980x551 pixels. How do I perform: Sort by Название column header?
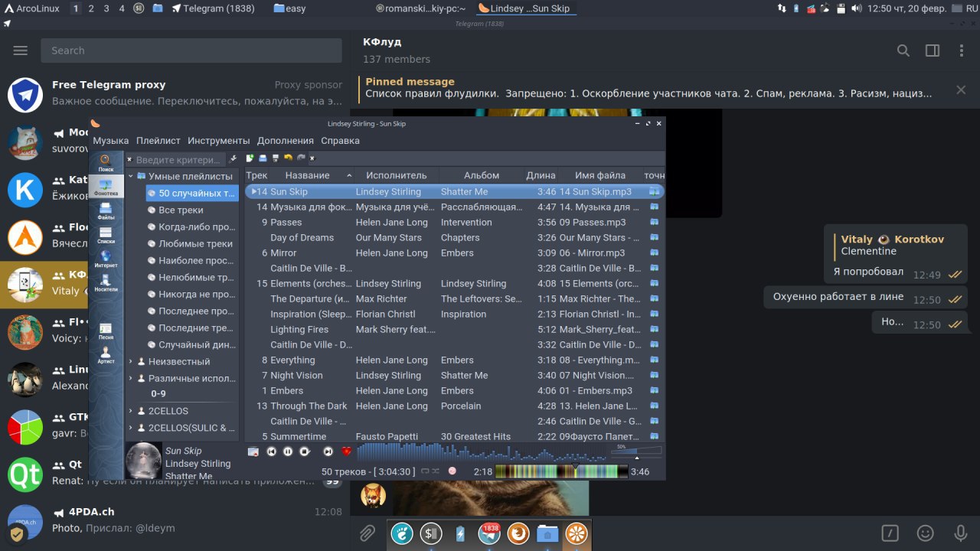[x=312, y=175]
